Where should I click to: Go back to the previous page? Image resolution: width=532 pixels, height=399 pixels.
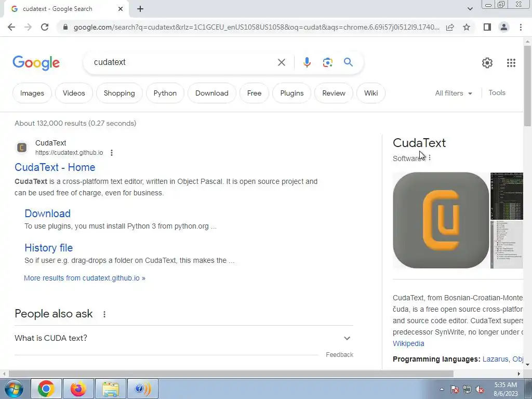click(x=11, y=27)
